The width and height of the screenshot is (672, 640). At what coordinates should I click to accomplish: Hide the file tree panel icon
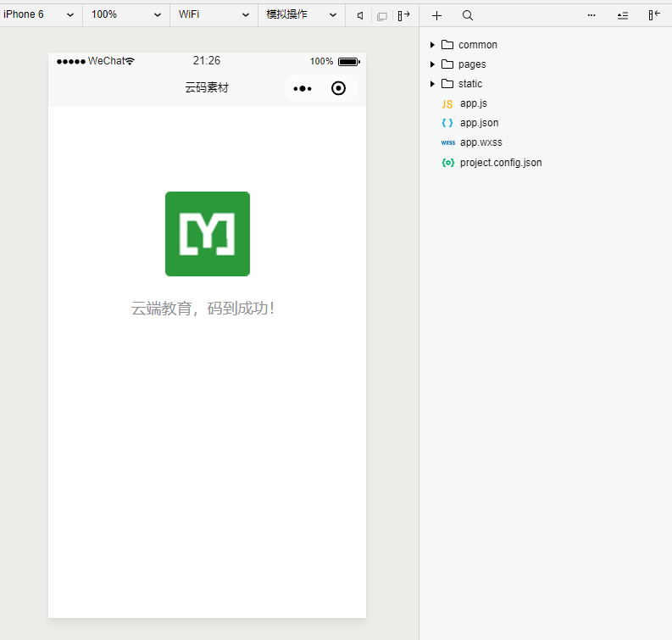[x=654, y=15]
